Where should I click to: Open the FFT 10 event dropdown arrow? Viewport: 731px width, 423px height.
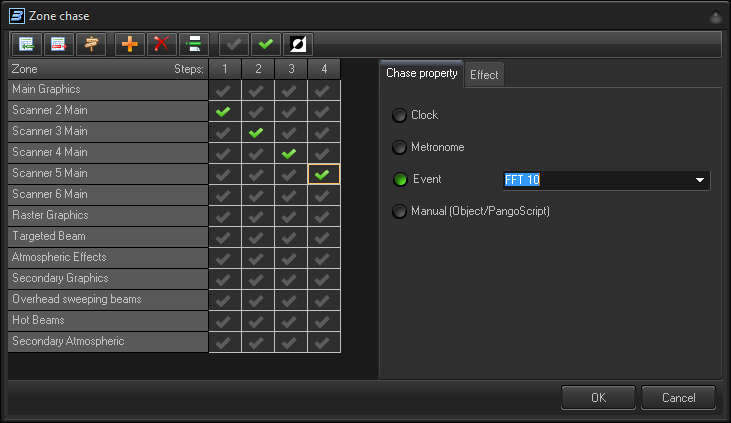699,180
